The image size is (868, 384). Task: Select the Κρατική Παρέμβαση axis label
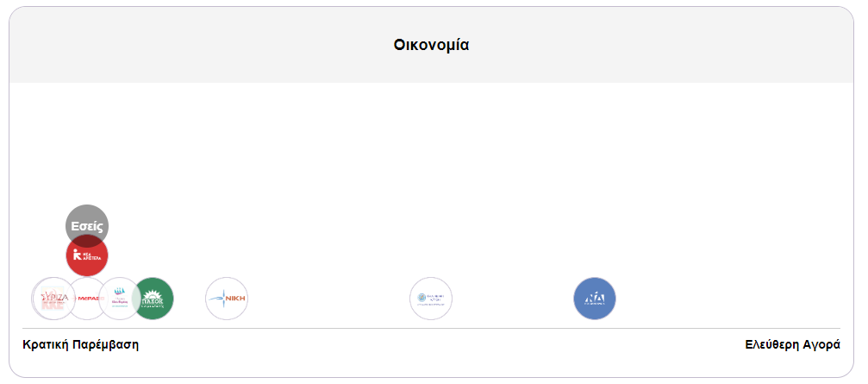(x=80, y=344)
